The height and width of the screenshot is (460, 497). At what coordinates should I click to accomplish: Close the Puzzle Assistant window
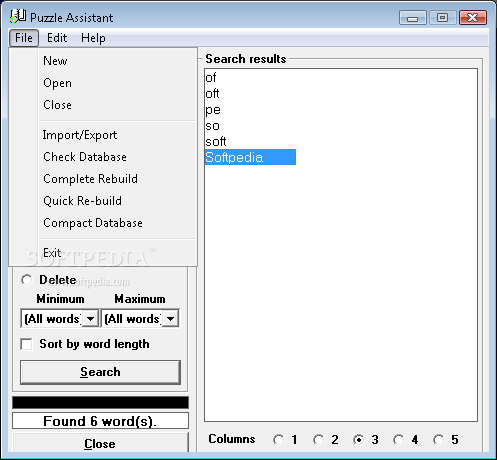[x=473, y=18]
